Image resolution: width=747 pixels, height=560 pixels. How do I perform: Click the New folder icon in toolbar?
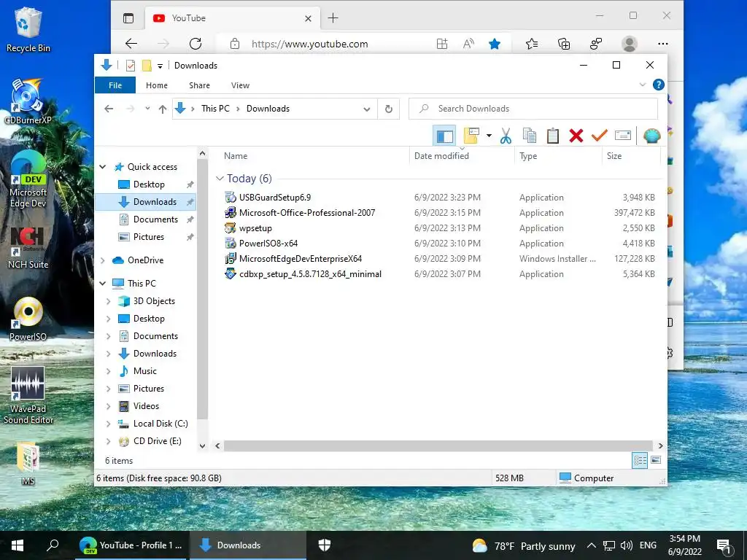pyautogui.click(x=471, y=136)
